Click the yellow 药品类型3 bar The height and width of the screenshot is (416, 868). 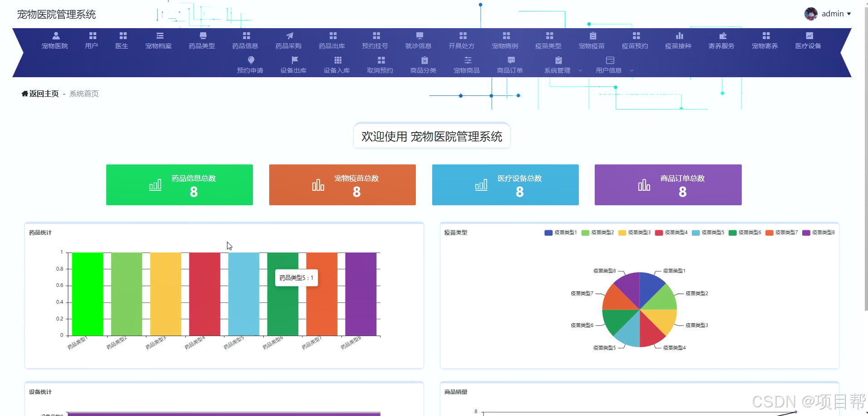coord(166,294)
